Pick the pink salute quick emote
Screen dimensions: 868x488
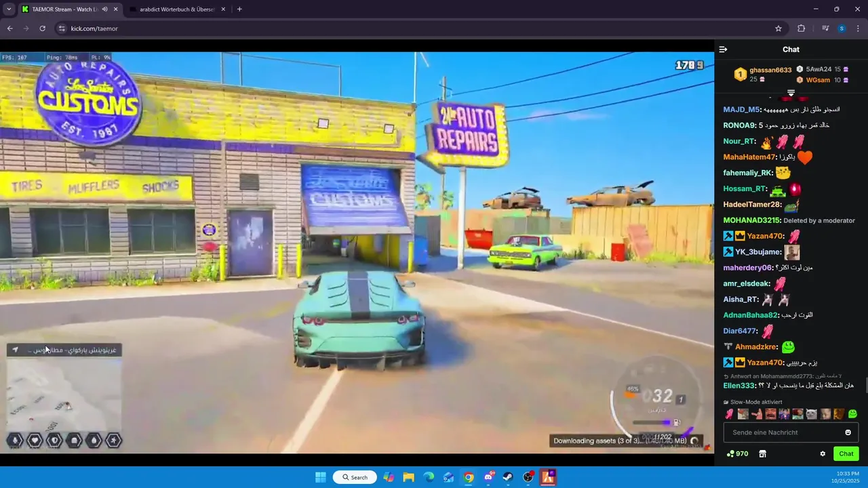pos(729,414)
